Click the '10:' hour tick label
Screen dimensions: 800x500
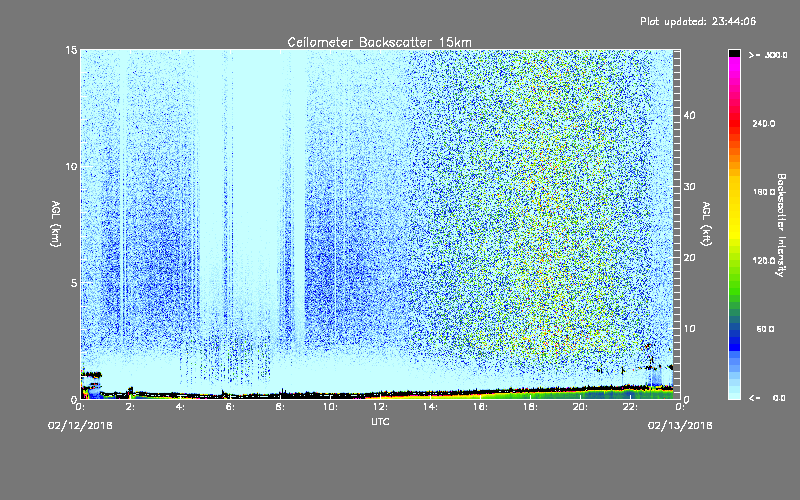click(x=330, y=407)
